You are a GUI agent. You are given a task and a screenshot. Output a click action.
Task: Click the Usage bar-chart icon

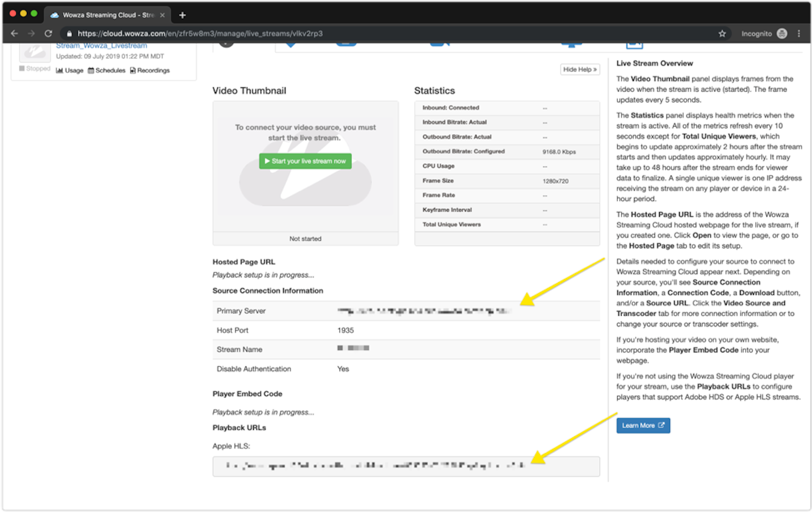(x=59, y=70)
